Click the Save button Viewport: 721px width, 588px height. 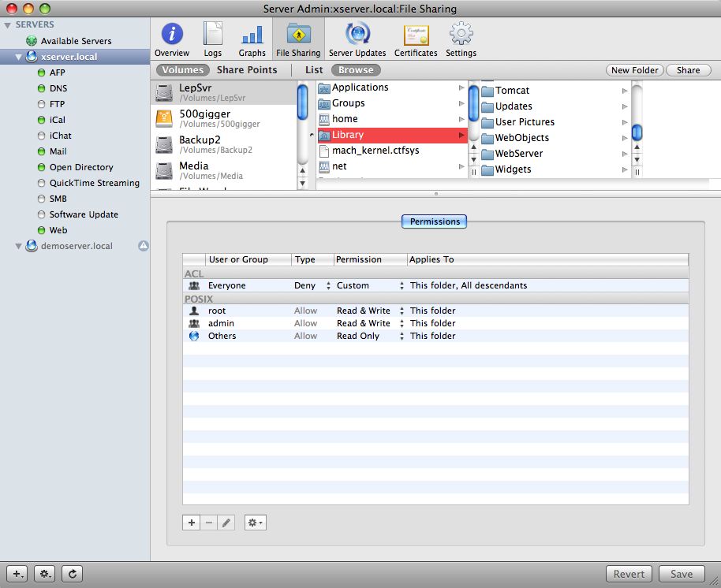pos(682,575)
